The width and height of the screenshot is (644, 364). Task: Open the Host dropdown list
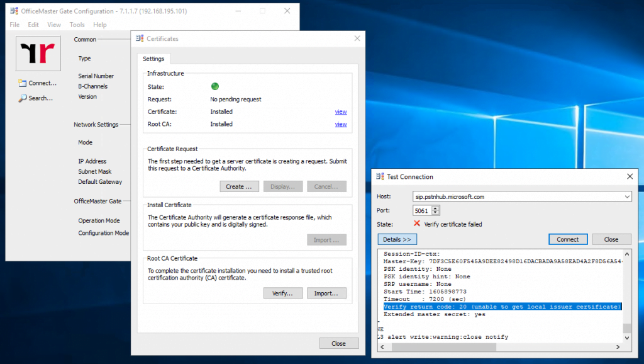coord(627,196)
